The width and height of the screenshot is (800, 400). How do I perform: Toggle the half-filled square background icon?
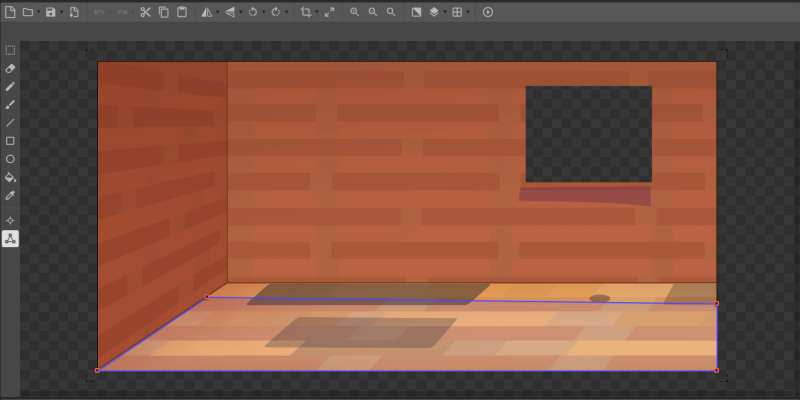pos(416,12)
